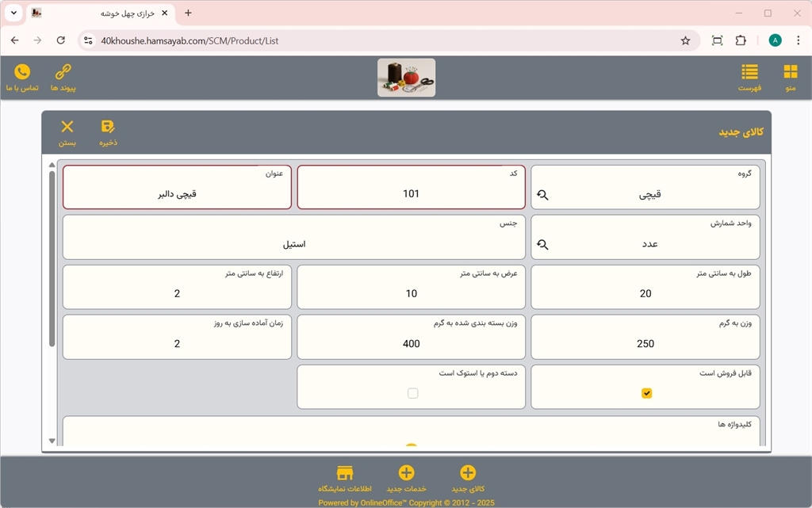This screenshot has width=812, height=508.
Task: Click the sewing kit logo image
Action: point(406,78)
